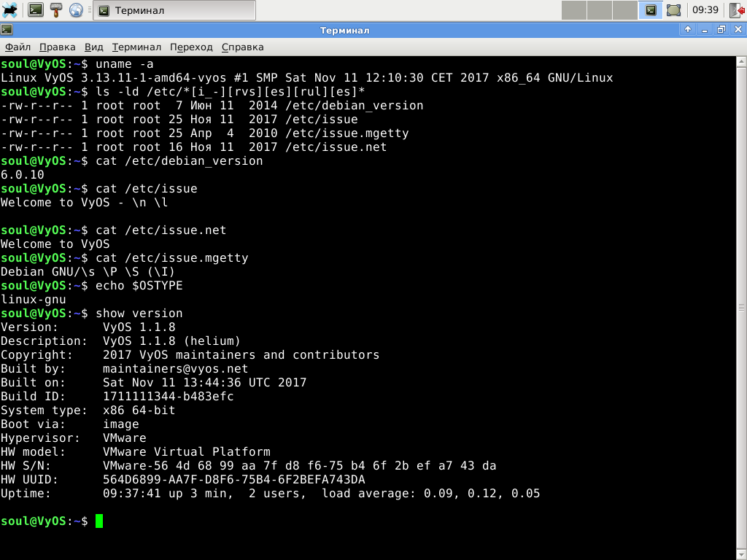Image resolution: width=747 pixels, height=560 pixels.
Task: Click the '6.0.10' version output
Action: (x=23, y=175)
